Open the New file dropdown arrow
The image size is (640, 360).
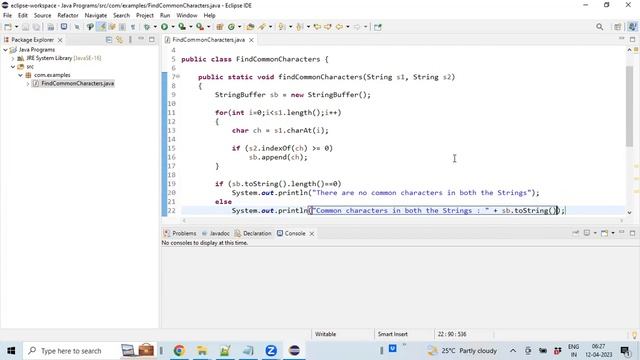[16, 27]
